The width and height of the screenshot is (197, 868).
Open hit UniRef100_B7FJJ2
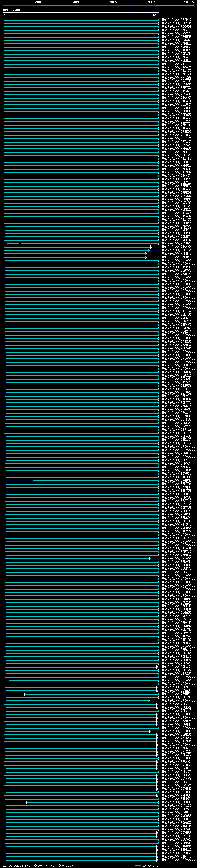tap(176, 30)
